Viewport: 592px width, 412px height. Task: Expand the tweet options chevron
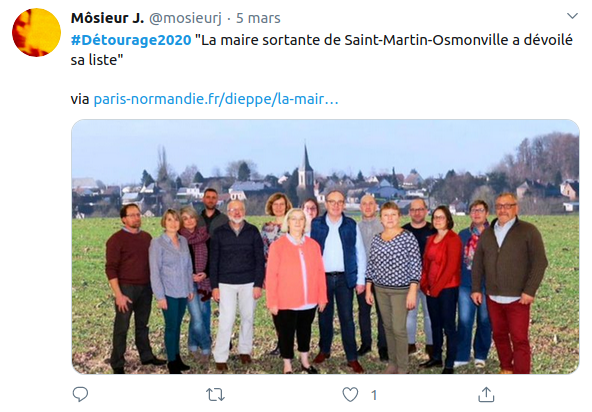tap(572, 16)
